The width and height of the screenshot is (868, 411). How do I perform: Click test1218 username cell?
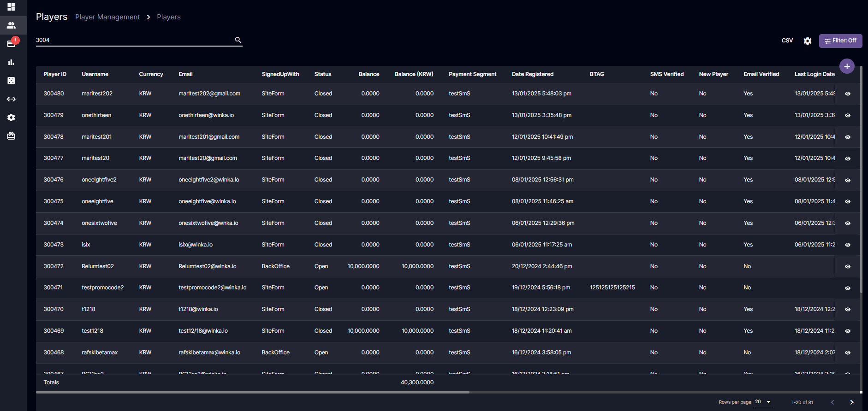92,331
